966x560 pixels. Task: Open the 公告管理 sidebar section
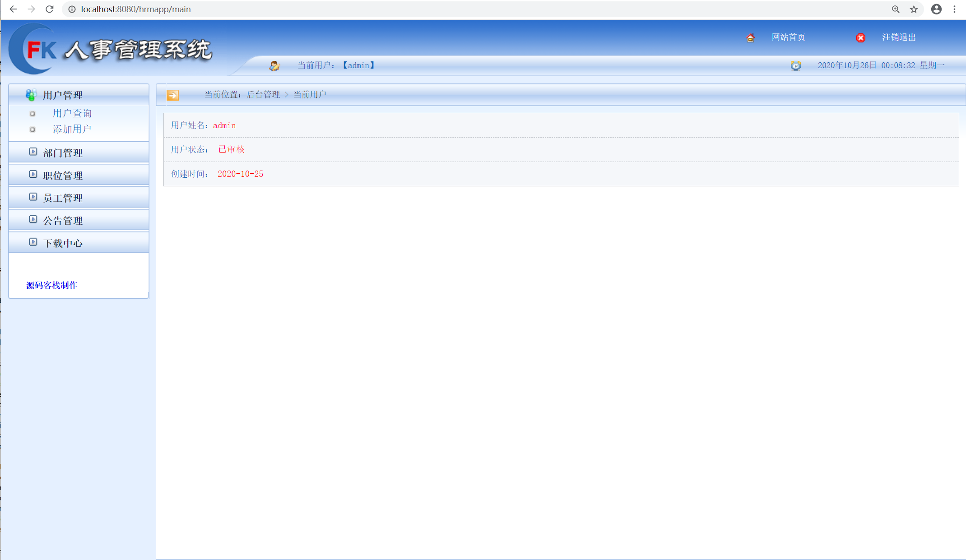click(x=63, y=221)
